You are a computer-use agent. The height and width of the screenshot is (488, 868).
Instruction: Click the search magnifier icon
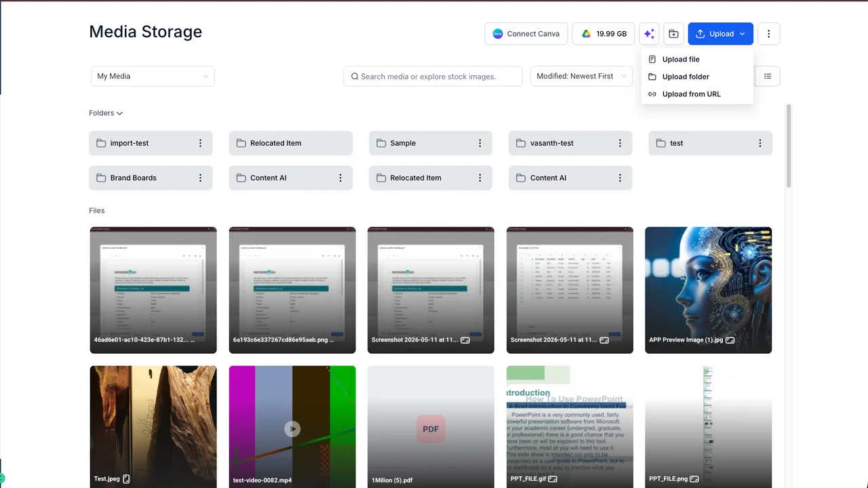[x=354, y=77]
